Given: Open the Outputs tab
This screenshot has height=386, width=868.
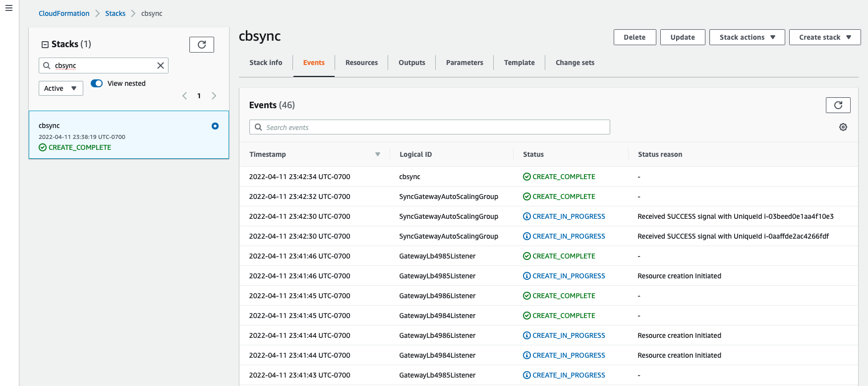Looking at the screenshot, I should (412, 63).
